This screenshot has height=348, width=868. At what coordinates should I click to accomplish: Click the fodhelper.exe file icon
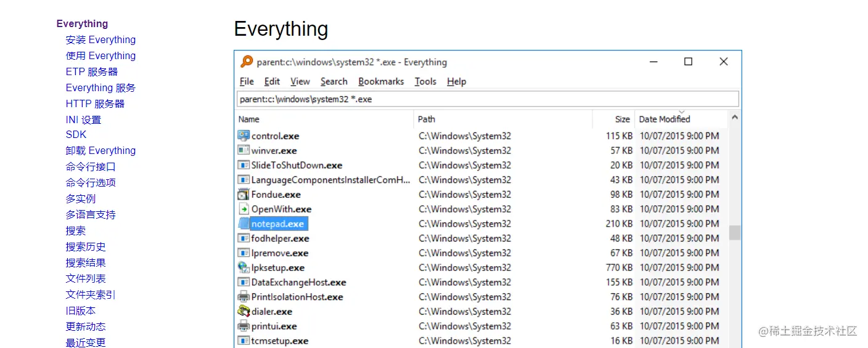point(244,238)
